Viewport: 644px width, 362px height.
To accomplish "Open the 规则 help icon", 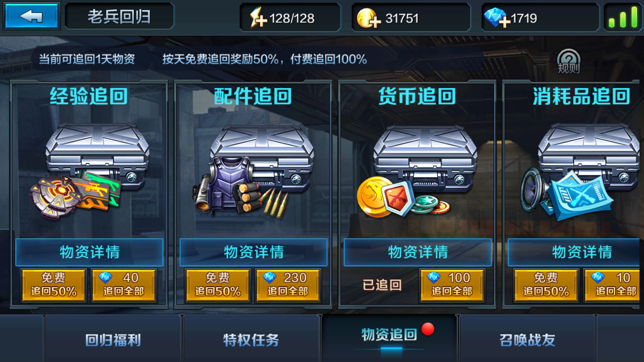I will 569,62.
